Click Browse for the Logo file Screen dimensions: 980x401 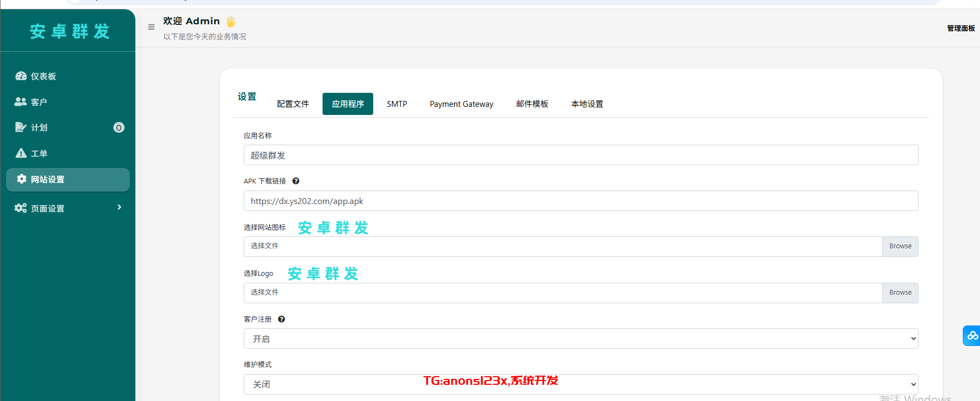tap(900, 293)
